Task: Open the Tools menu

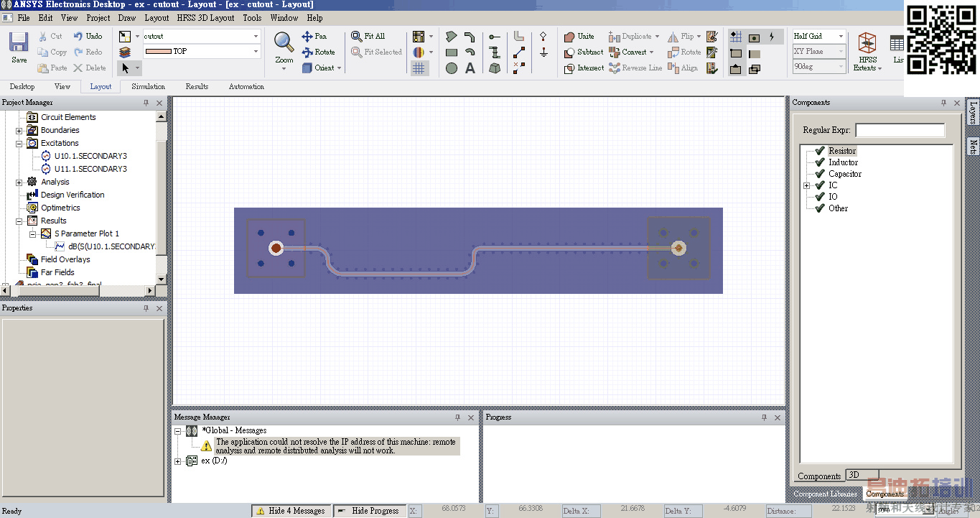Action: [x=252, y=18]
